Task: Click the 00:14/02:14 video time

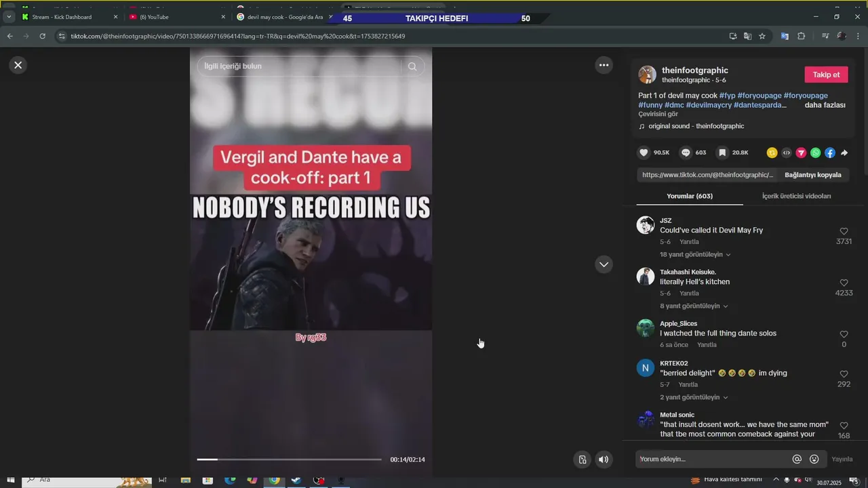Action: (408, 460)
